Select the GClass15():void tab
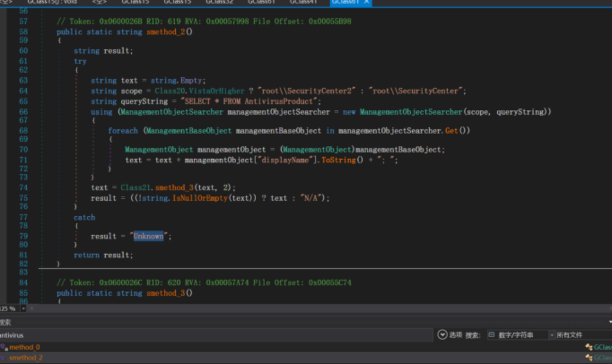This screenshot has width=612, height=364. [x=52, y=2]
